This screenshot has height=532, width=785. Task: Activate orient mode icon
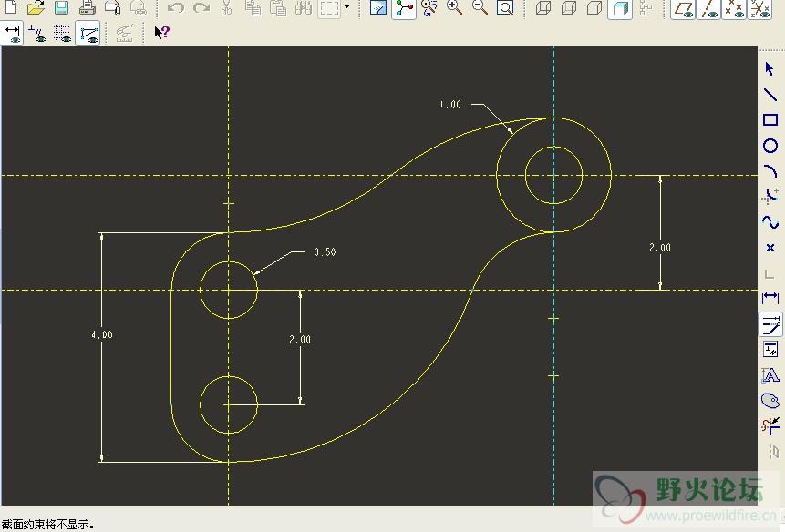[429, 7]
